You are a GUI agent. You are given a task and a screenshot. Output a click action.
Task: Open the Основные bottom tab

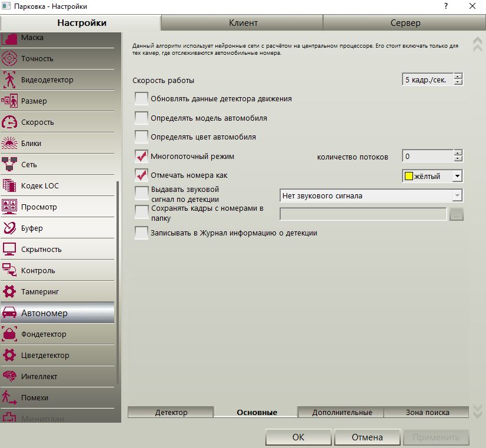click(257, 412)
